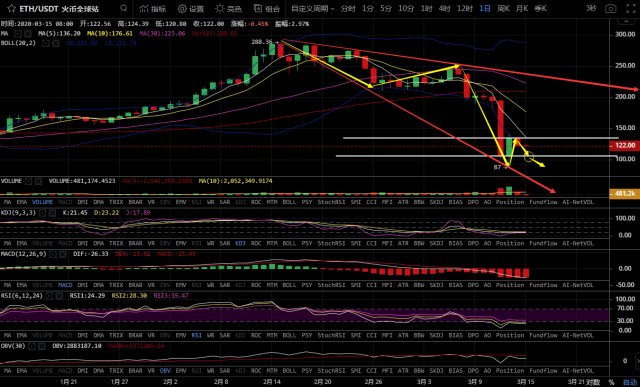Click the 122.00 current price label on the axis

tap(625, 145)
